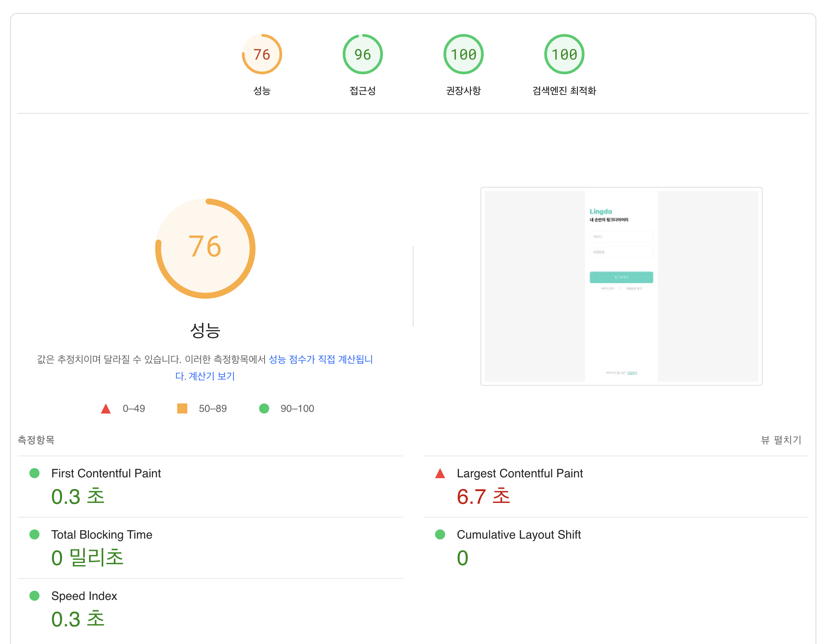This screenshot has width=834, height=644.
Task: Jump to the 검색엔진 최적화 category
Action: click(564, 90)
